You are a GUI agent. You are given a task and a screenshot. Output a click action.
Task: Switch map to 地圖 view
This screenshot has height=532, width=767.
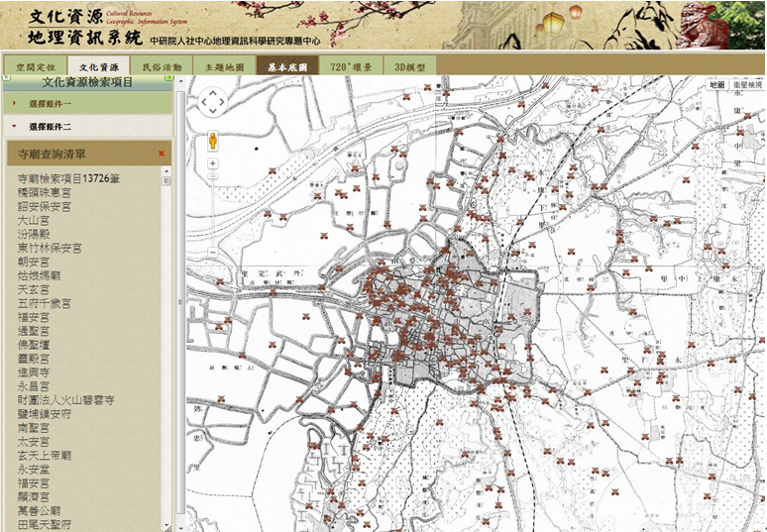[717, 86]
